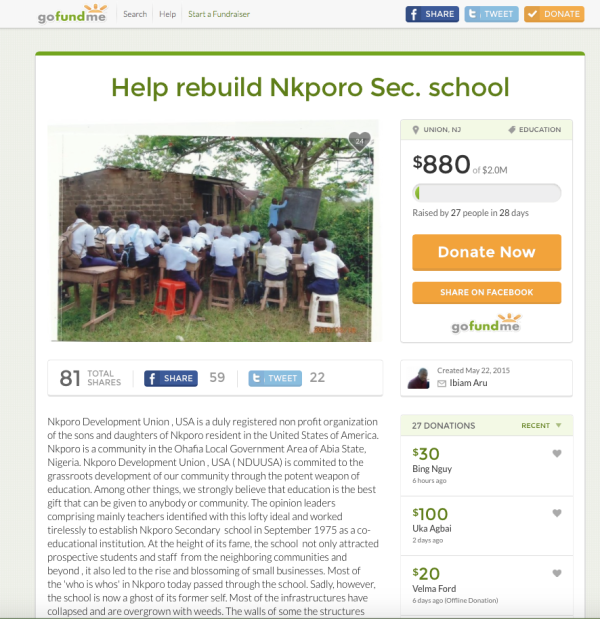Image resolution: width=600 pixels, height=619 pixels.
Task: Click heart icon next to $30 donation
Action: (x=557, y=454)
